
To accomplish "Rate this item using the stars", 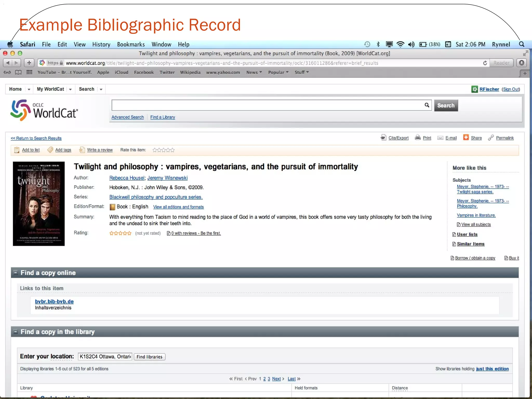I will (x=164, y=150).
